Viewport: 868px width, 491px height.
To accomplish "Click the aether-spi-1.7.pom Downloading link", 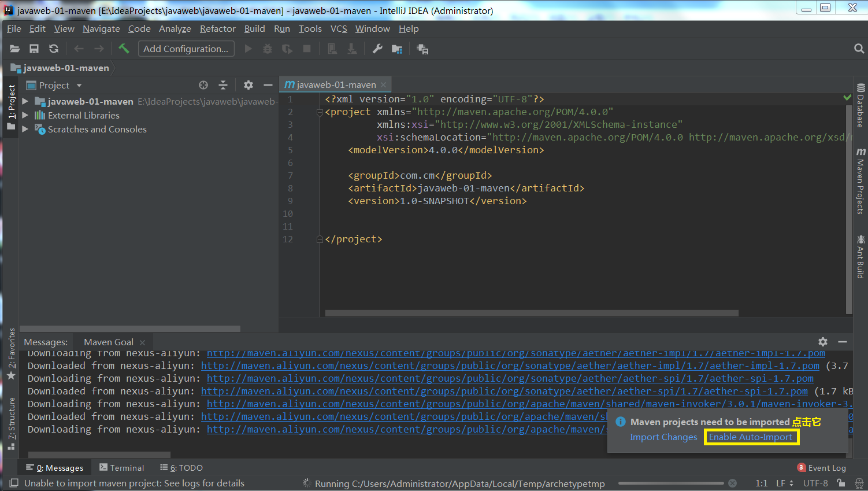I will [510, 378].
